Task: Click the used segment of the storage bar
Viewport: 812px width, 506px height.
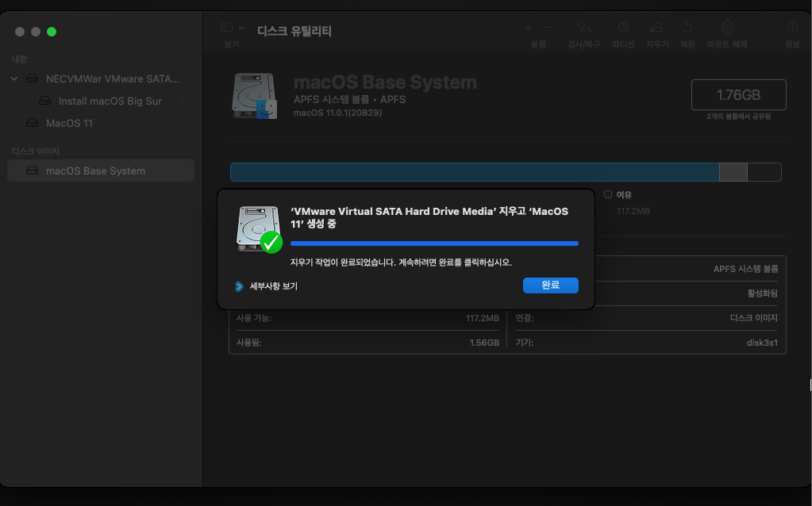Action: pyautogui.click(x=475, y=172)
